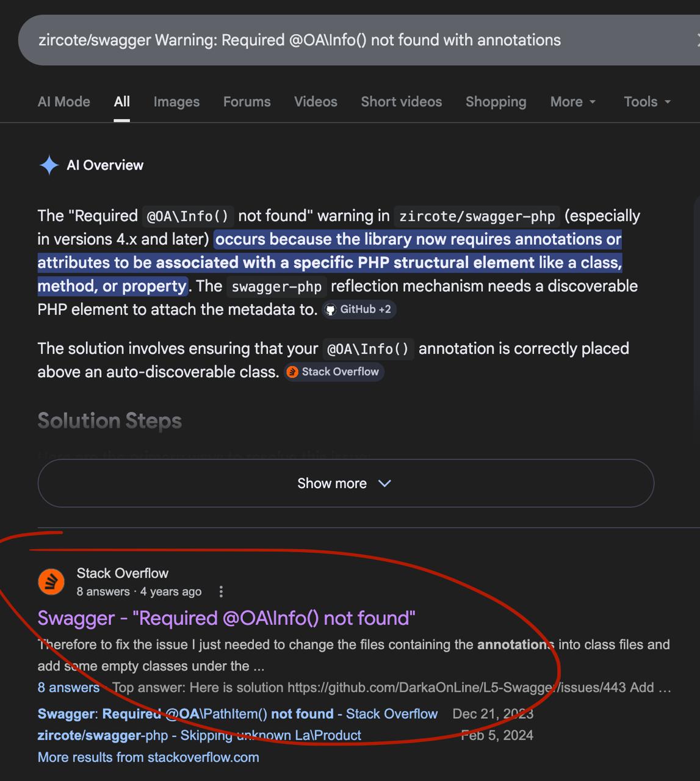700x781 pixels.
Task: Switch to the Videos tab
Action: [x=316, y=102]
